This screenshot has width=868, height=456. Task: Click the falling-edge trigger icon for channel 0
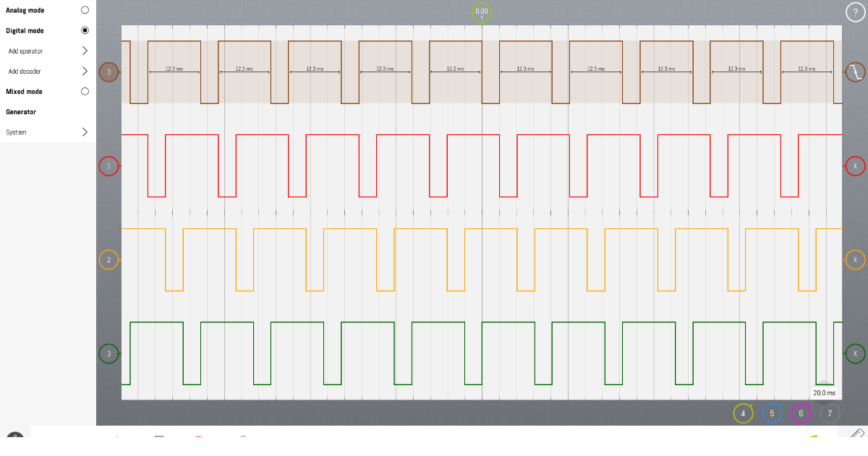point(855,72)
